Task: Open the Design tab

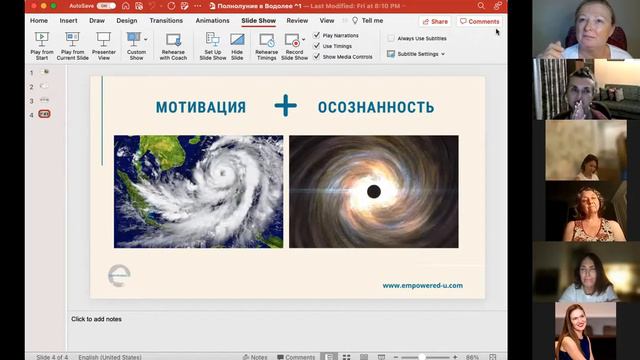Action: tap(127, 20)
